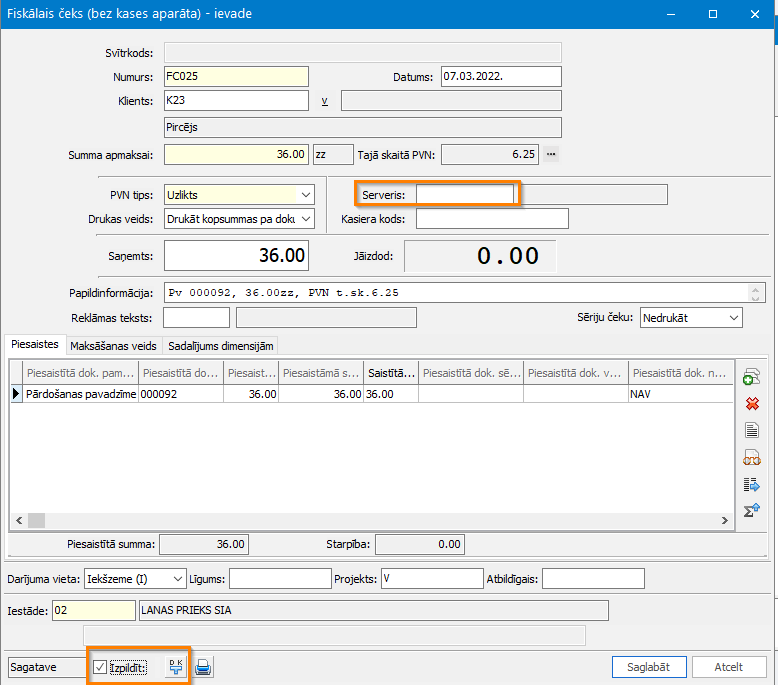Click the Reklāmas teksts code field
Screen dimensions: 778x685
point(196,317)
